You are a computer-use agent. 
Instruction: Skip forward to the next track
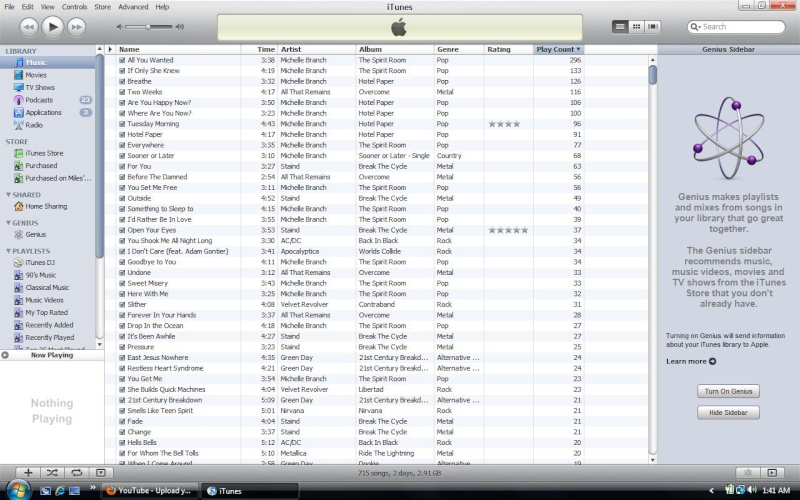point(77,27)
